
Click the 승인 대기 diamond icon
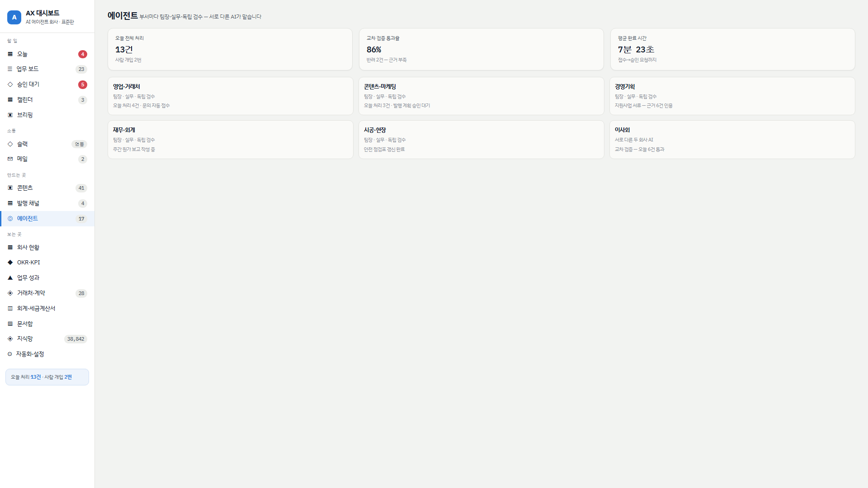[10, 84]
